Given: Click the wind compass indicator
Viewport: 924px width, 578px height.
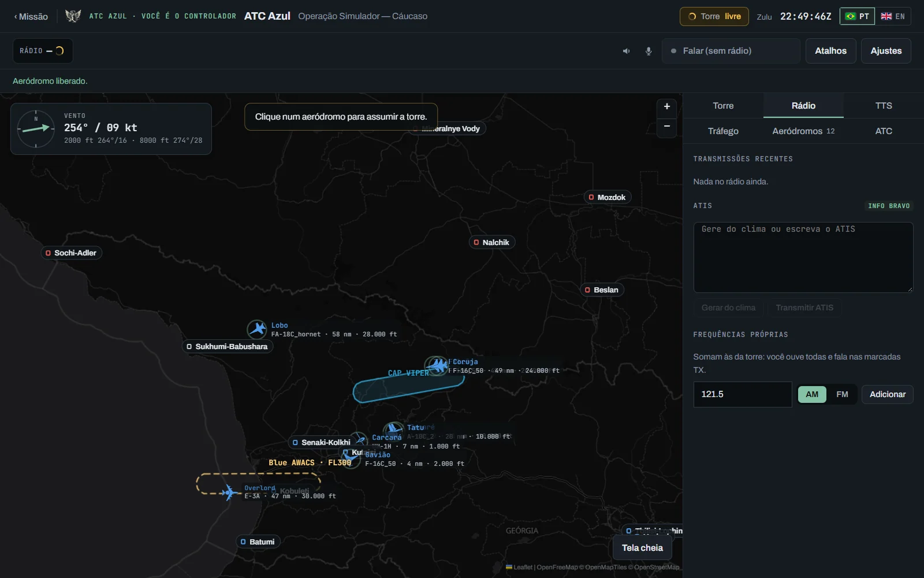Looking at the screenshot, I should [36, 129].
